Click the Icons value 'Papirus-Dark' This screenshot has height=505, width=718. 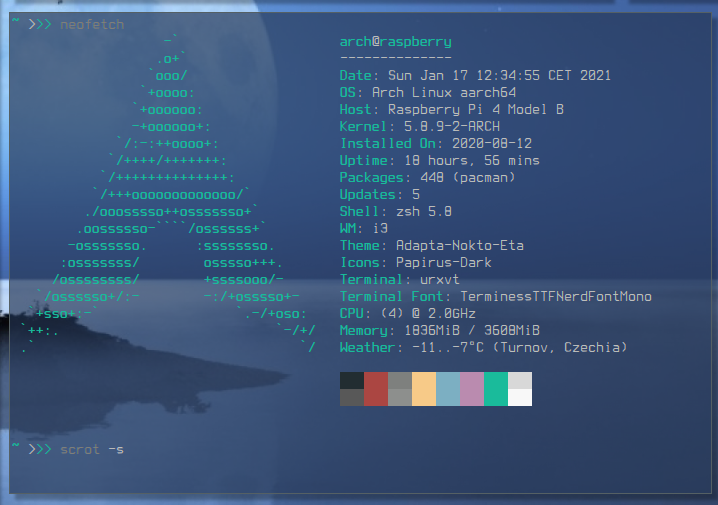444,262
